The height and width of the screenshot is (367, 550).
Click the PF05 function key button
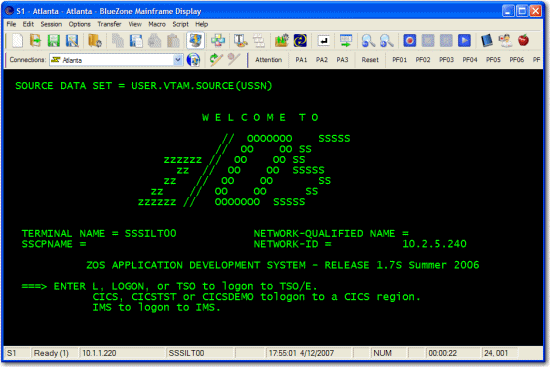tap(493, 60)
